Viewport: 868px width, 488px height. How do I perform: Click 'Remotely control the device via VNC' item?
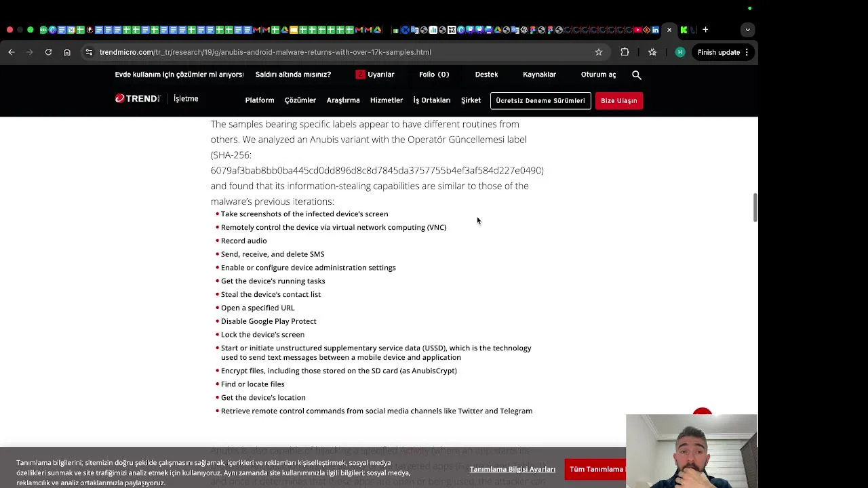click(334, 228)
